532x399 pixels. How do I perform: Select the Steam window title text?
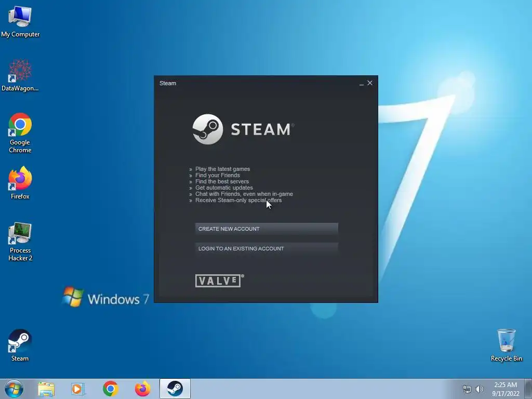168,83
